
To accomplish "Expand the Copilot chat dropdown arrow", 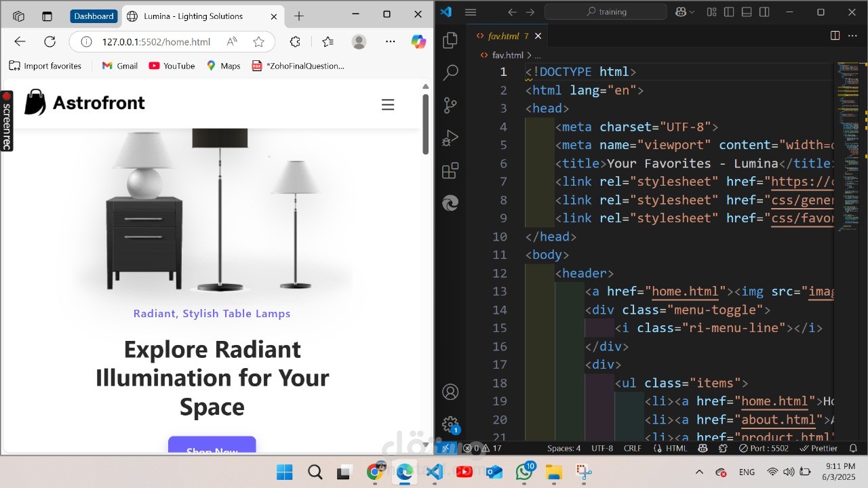I will [x=692, y=12].
